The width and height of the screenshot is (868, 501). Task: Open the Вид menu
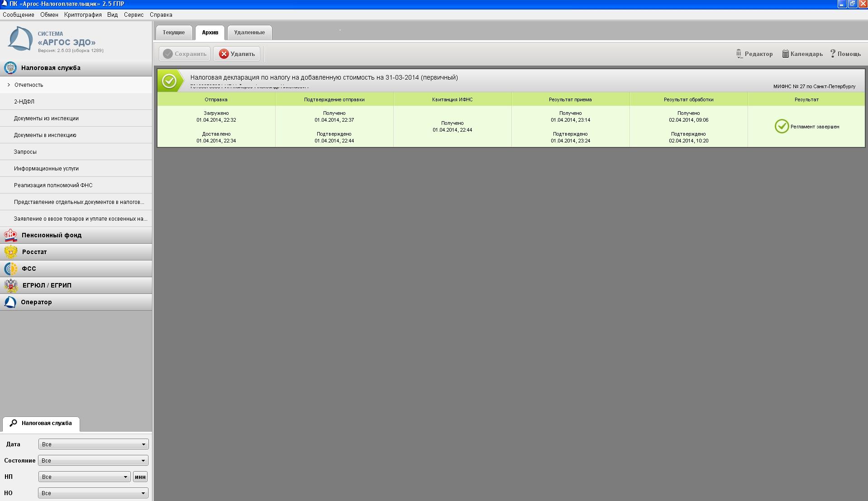113,15
